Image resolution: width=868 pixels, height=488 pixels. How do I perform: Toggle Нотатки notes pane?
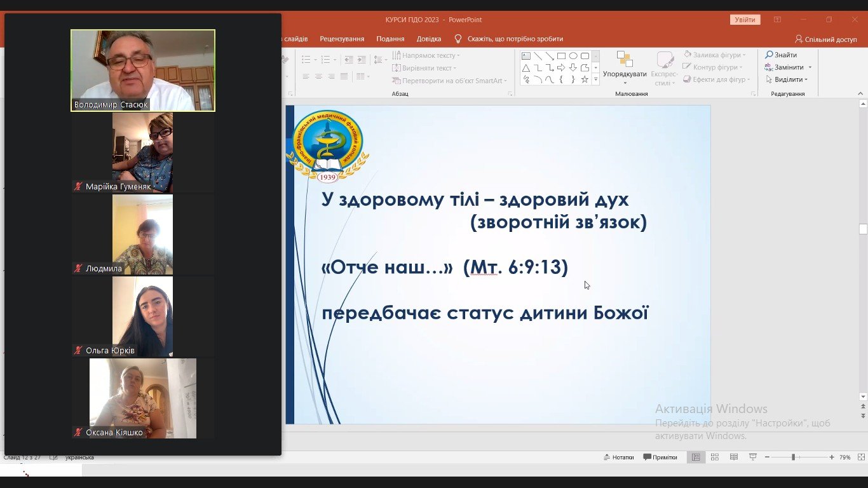point(618,457)
